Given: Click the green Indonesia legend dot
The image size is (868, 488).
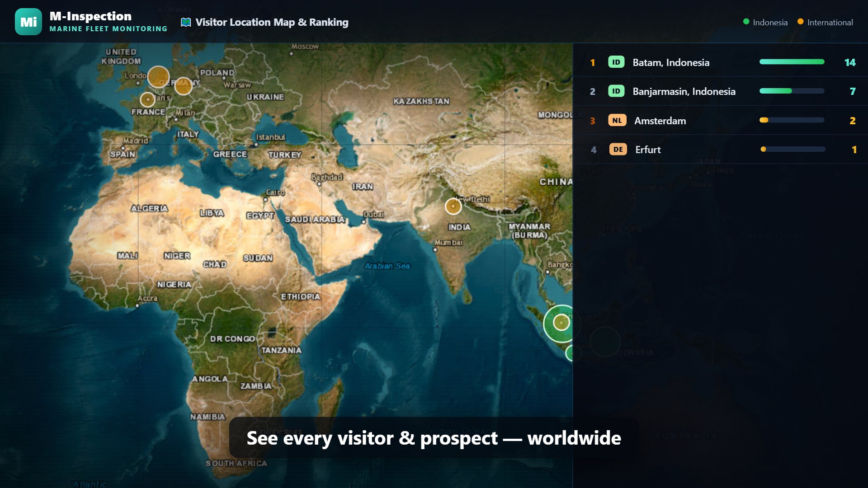Looking at the screenshot, I should pos(746,22).
